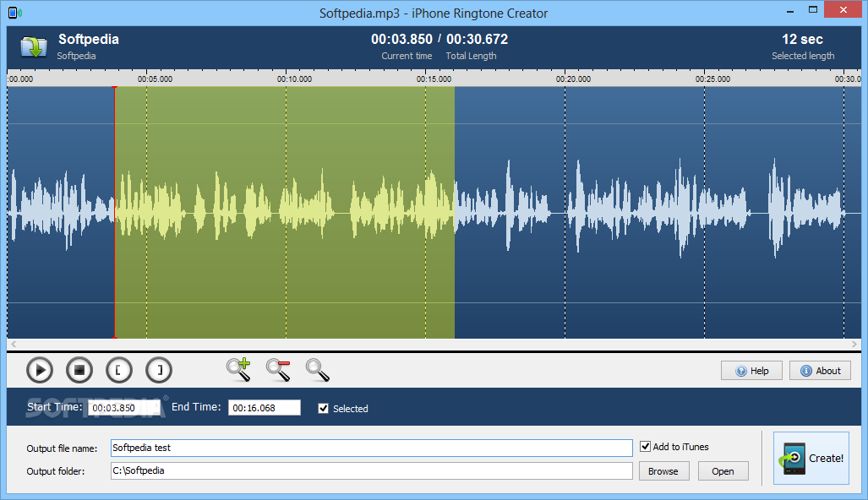Click the End Time field
868x500 pixels.
click(265, 408)
